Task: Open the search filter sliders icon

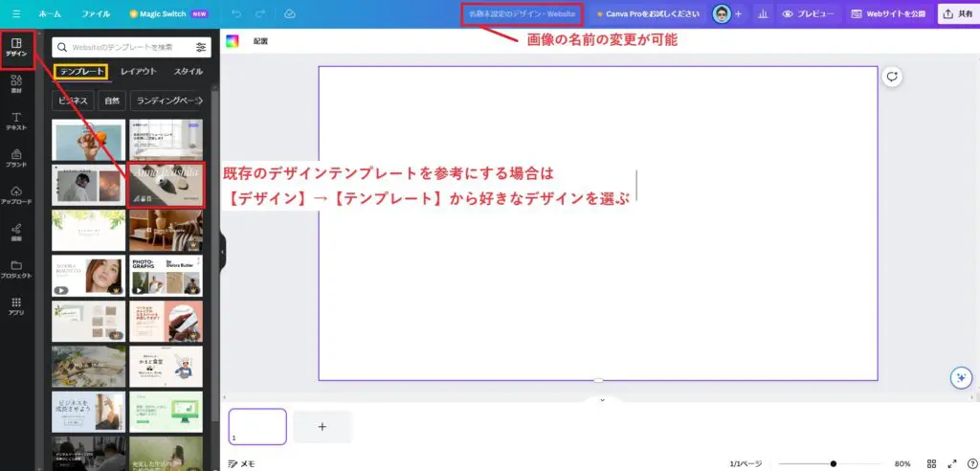Action: pos(201,47)
